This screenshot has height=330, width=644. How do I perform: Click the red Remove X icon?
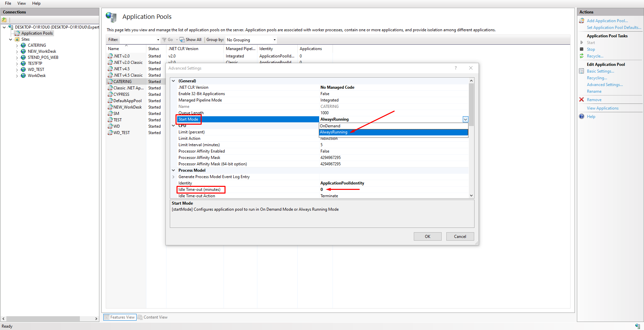(582, 100)
